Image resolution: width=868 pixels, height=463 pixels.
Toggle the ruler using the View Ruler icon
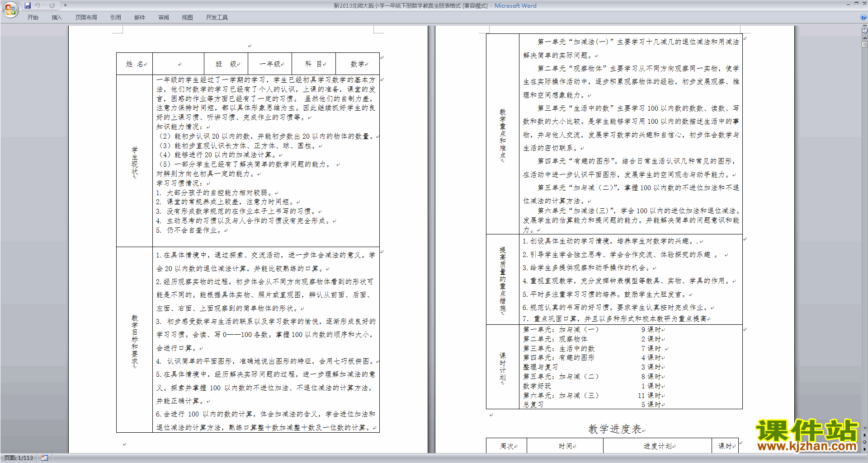point(864,31)
